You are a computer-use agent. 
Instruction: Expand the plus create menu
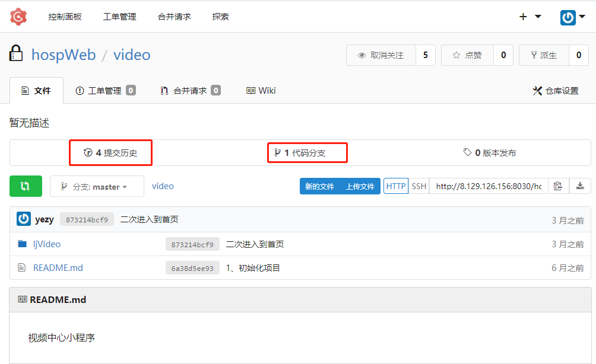click(530, 17)
